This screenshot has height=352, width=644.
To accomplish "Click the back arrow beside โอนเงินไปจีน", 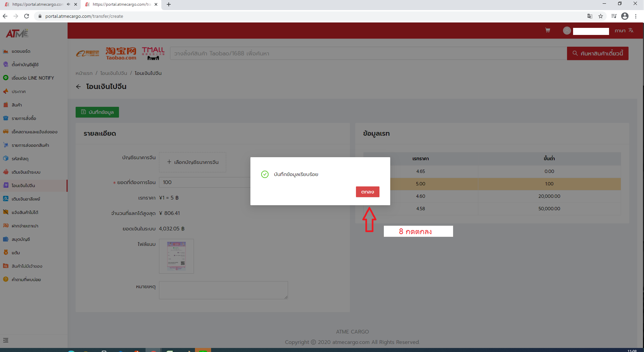I will click(x=78, y=87).
